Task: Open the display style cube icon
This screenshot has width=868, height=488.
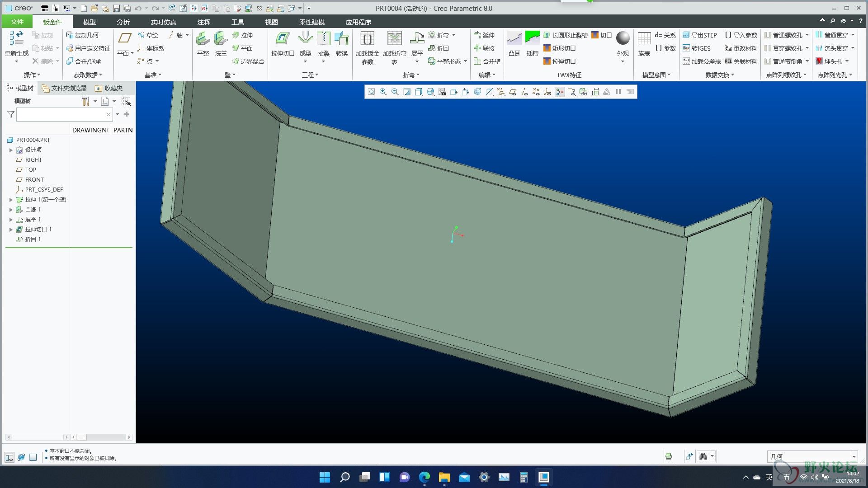Action: pos(419,92)
